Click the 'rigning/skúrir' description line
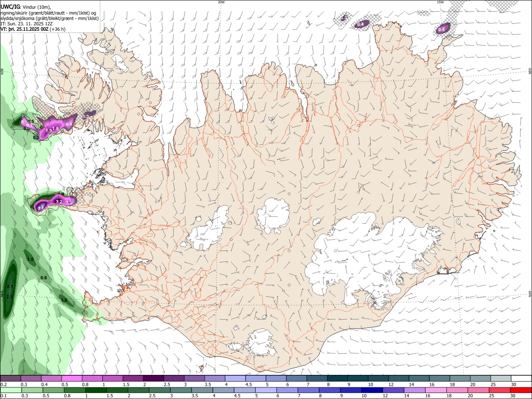 point(48,13)
